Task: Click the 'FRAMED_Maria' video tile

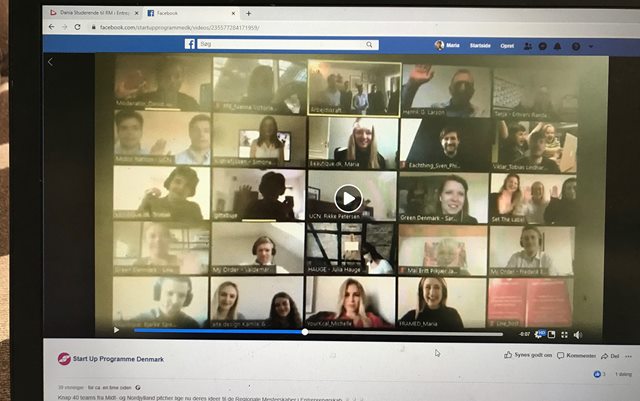Action: coord(442,303)
